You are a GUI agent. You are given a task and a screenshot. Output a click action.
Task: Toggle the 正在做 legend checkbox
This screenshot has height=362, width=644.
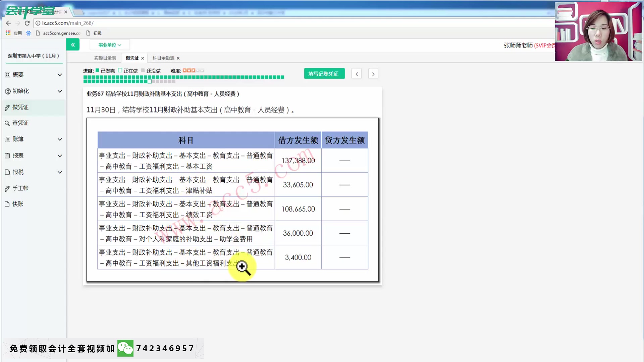120,70
